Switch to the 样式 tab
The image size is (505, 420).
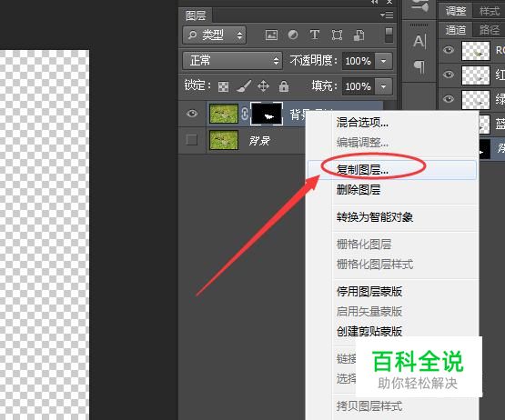tap(490, 11)
